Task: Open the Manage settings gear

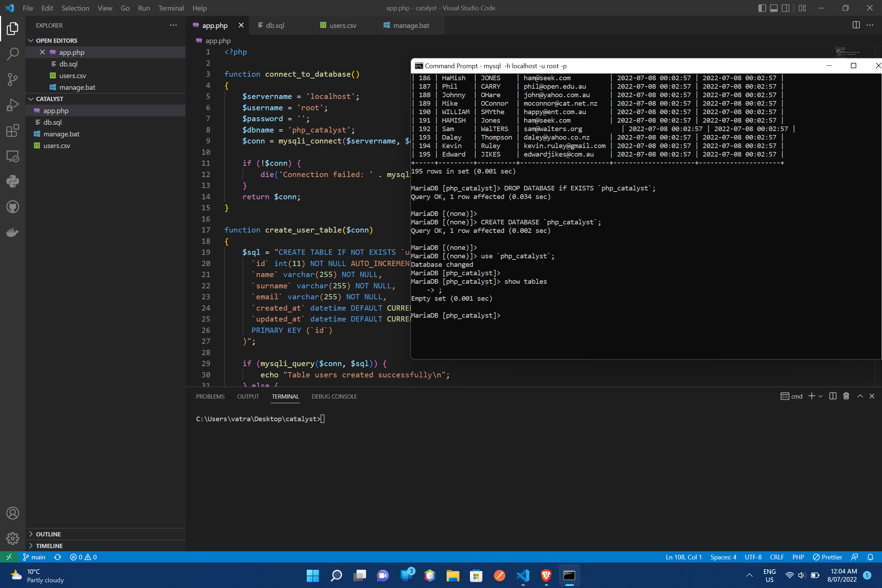Action: tap(12, 538)
